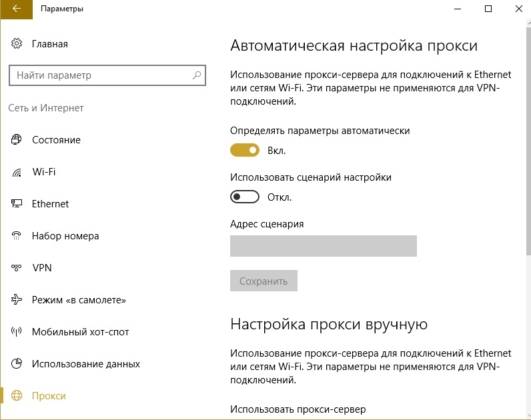This screenshot has height=420, width=531.
Task: Select VPN in the sidebar
Action: 42,268
